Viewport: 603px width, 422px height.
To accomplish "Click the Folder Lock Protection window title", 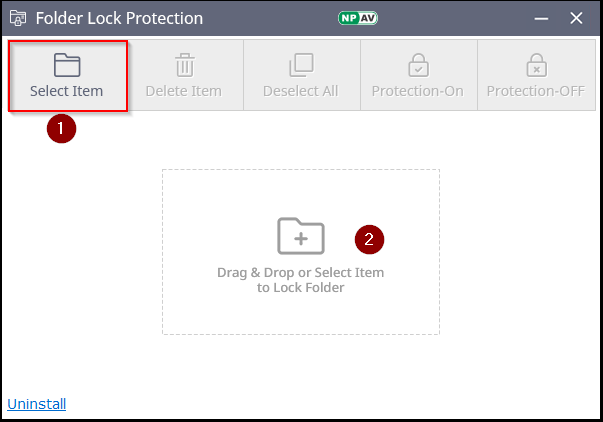I will [x=120, y=18].
